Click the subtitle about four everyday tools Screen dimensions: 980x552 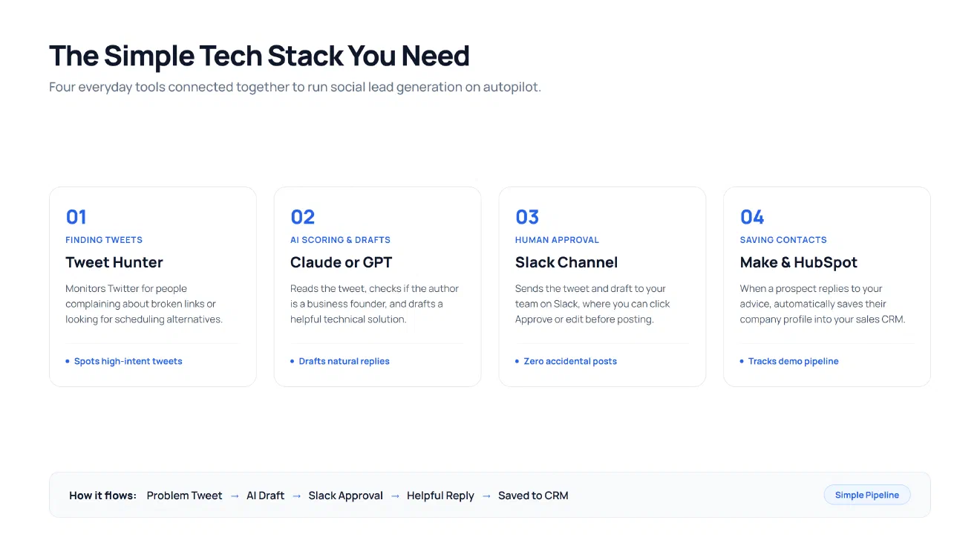click(x=295, y=87)
